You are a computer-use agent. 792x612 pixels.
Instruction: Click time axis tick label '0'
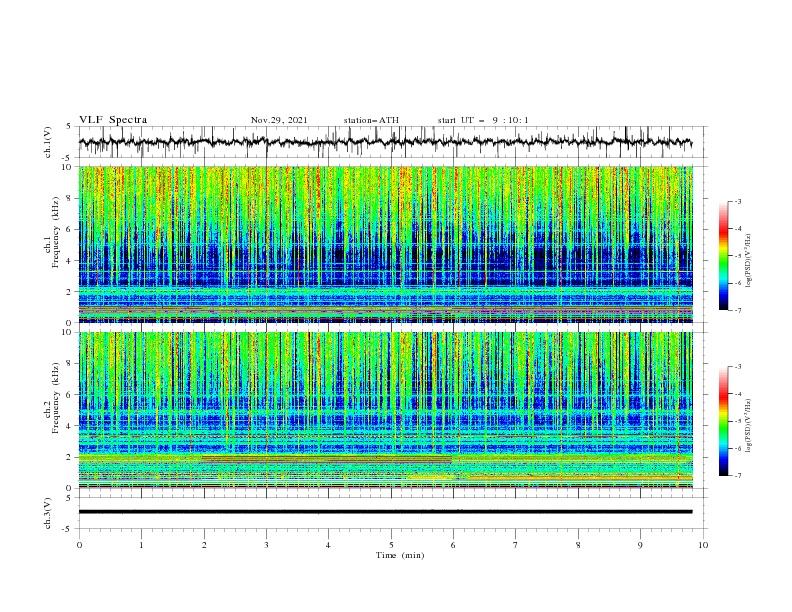click(x=79, y=545)
